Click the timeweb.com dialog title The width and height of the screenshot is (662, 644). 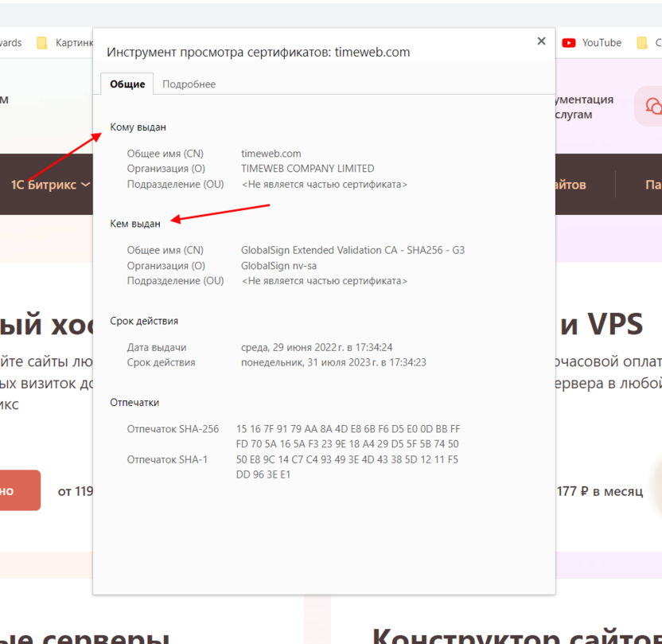pos(256,52)
